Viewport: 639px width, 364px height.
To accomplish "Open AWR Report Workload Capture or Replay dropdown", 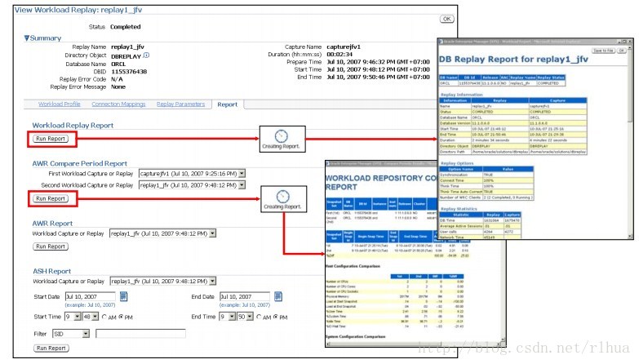I will (212, 233).
